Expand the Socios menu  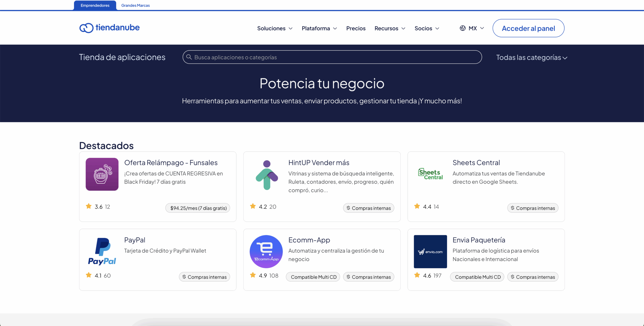coord(427,28)
